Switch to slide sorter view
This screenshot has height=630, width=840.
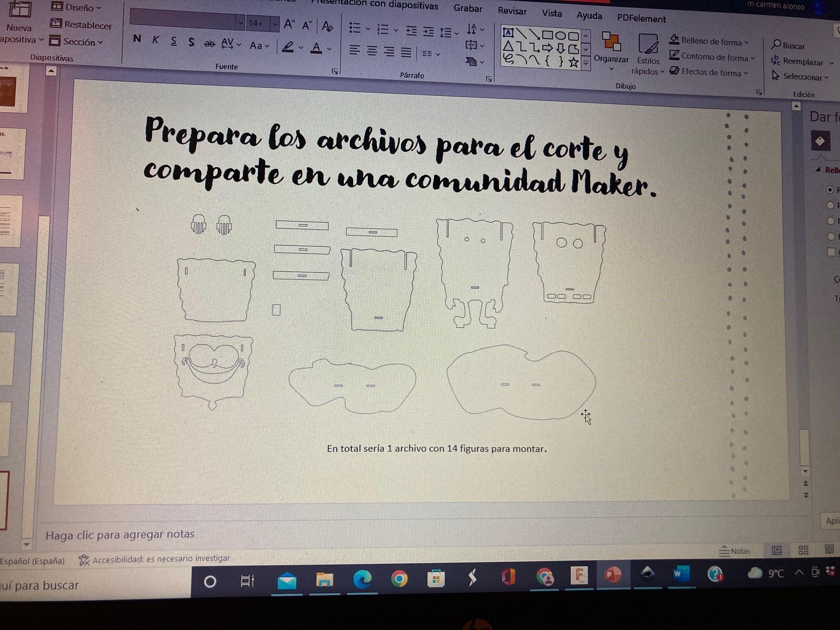pos(803,550)
